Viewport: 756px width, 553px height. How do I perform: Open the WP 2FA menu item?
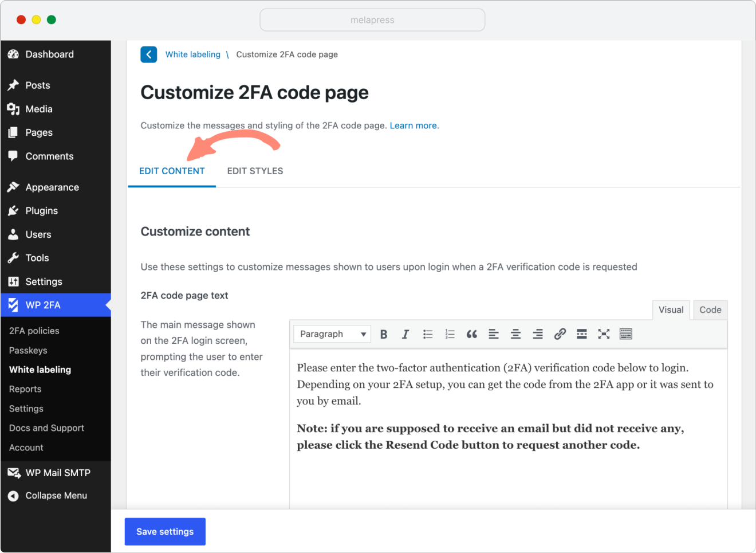click(56, 305)
